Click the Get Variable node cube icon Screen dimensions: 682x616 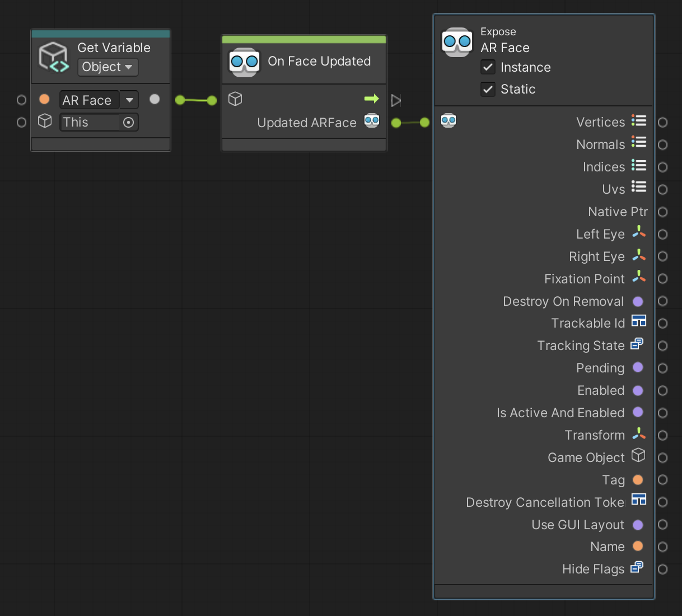click(x=54, y=57)
